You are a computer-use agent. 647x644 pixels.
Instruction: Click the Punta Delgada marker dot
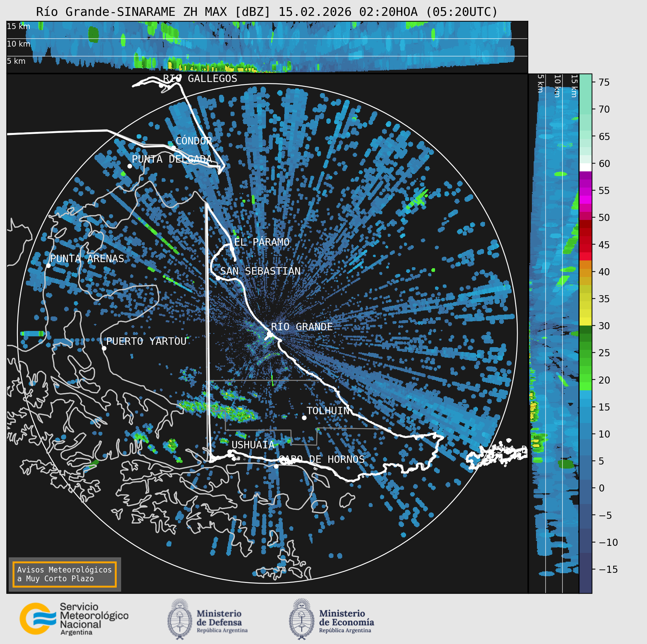[130, 166]
